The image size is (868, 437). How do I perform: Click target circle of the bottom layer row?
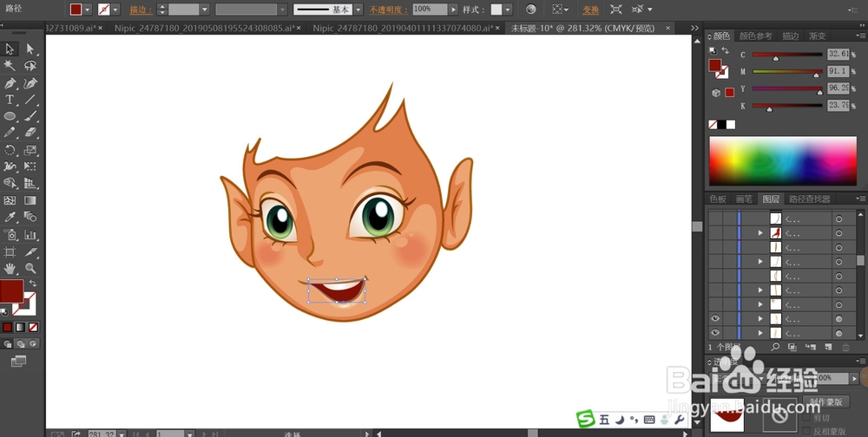pos(838,334)
